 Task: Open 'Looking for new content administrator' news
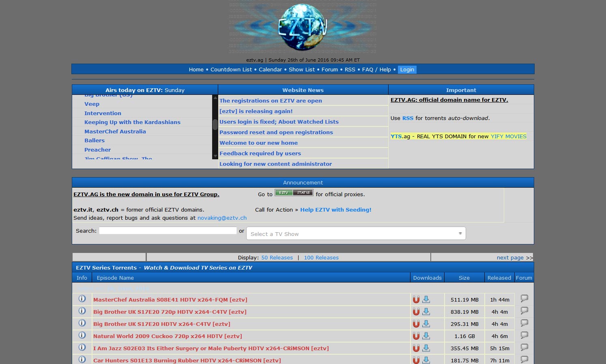pyautogui.click(x=275, y=164)
